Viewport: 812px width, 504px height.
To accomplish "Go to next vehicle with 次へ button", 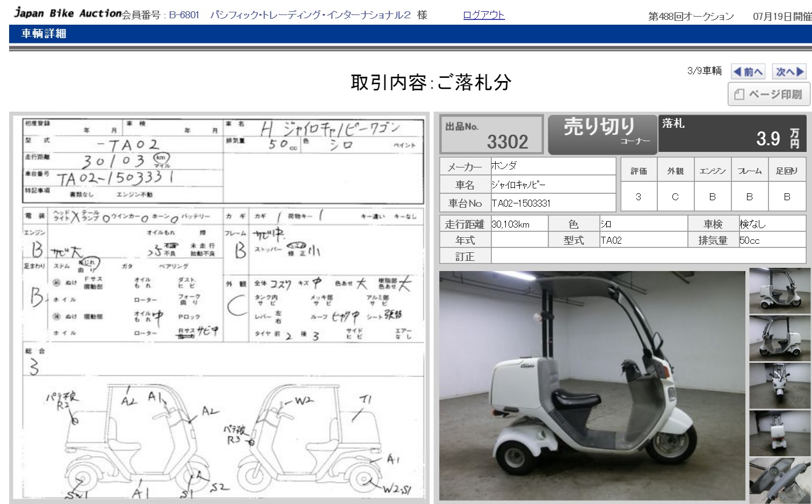I will (789, 71).
